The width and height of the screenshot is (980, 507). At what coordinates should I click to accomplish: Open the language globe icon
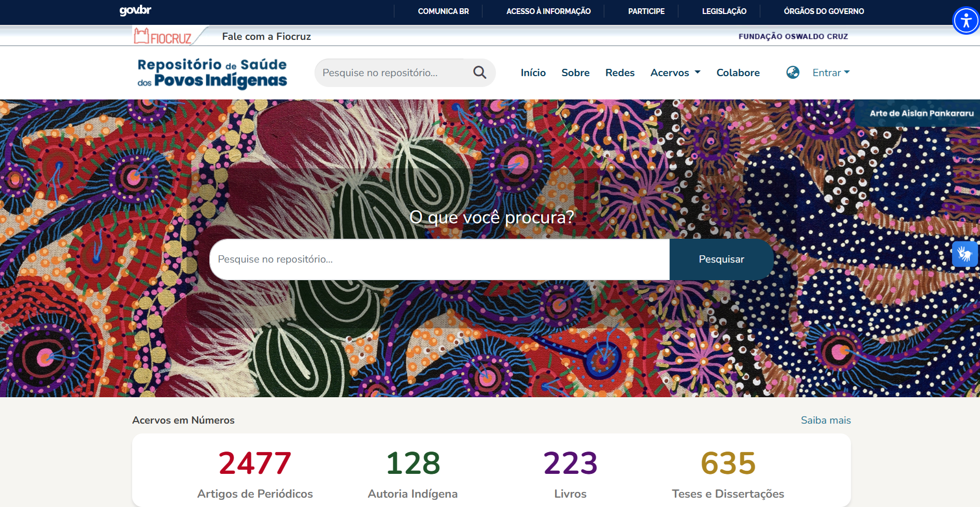pos(793,73)
